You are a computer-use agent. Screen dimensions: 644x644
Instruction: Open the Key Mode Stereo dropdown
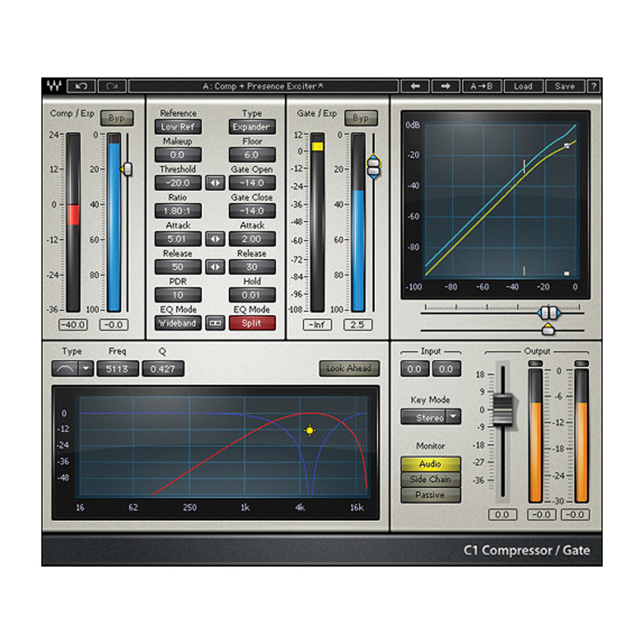click(453, 417)
